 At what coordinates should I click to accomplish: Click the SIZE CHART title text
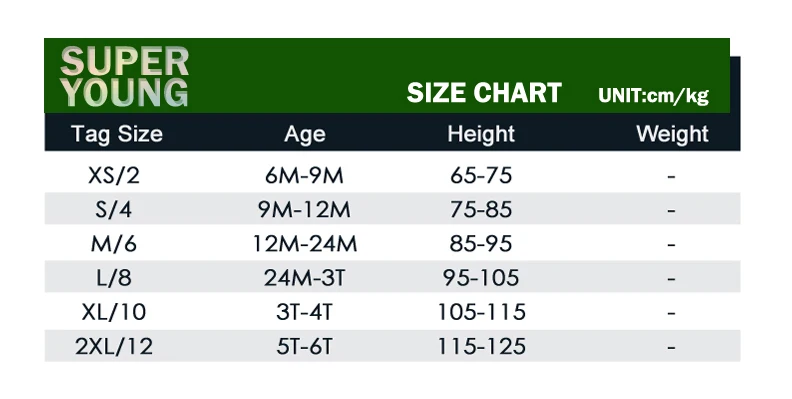(484, 93)
